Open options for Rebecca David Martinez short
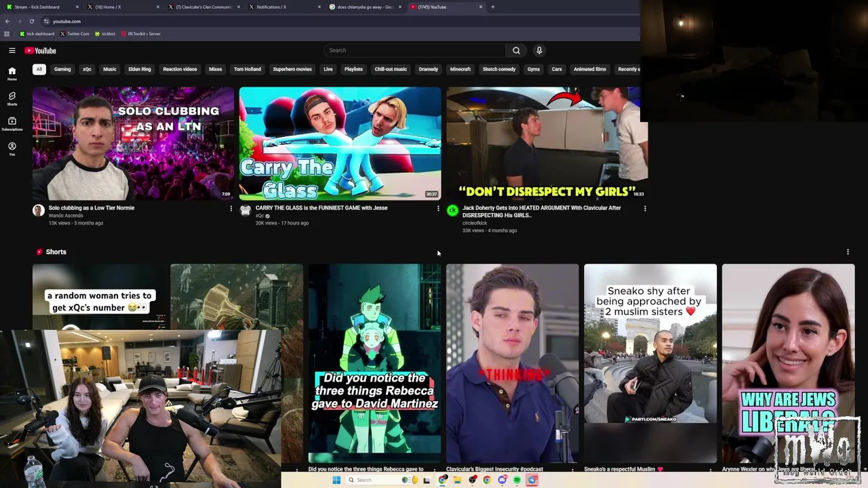This screenshot has height=488, width=868. click(x=435, y=470)
